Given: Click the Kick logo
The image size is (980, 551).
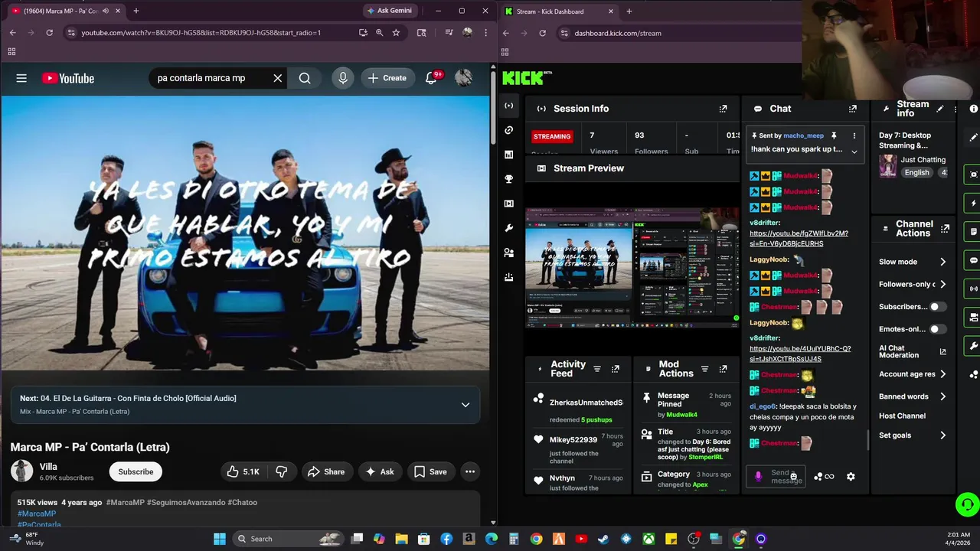Looking at the screenshot, I should [x=527, y=78].
